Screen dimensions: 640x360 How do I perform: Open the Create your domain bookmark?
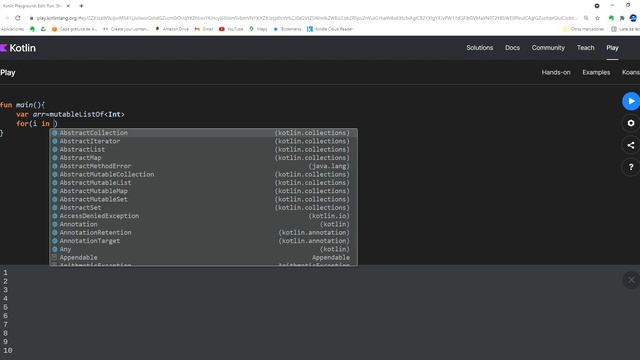coord(126,29)
